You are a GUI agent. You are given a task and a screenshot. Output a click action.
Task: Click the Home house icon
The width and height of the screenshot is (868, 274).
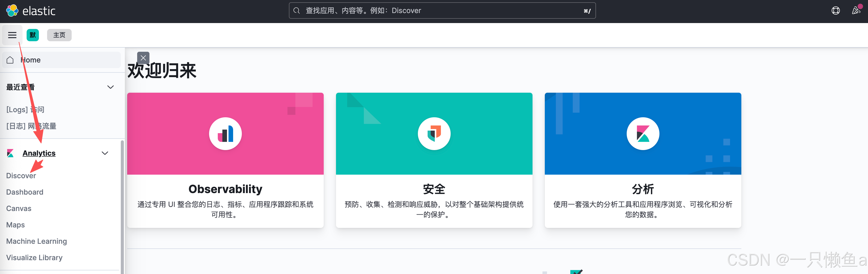pyautogui.click(x=10, y=60)
